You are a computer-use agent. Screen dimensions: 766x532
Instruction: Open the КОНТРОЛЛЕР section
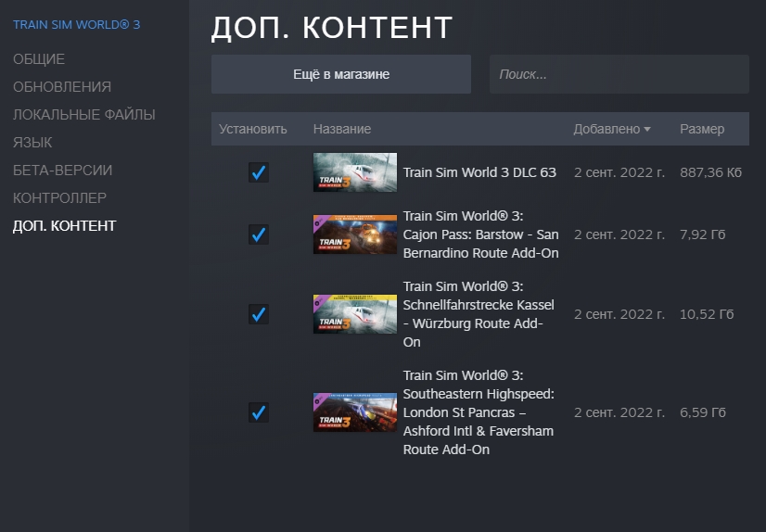click(x=59, y=198)
